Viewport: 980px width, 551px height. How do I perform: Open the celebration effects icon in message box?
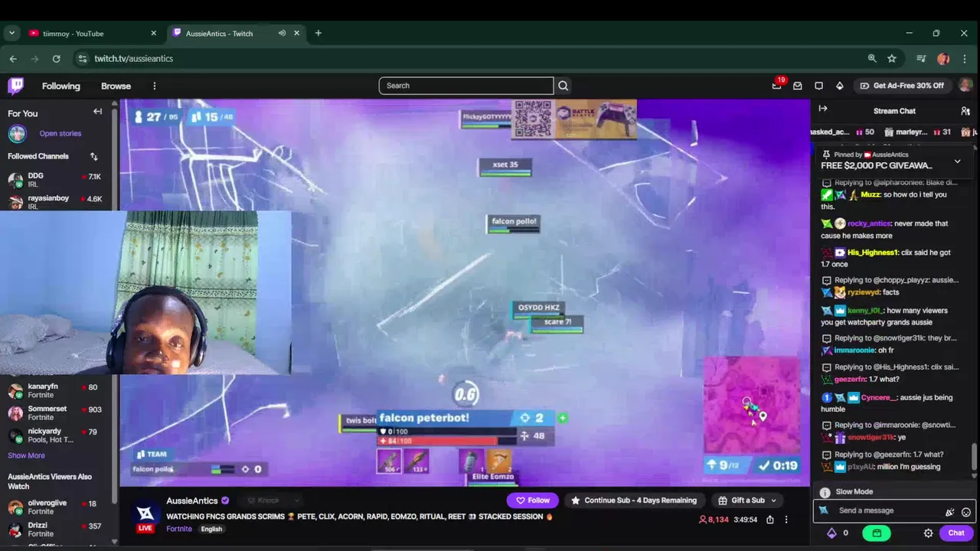point(949,512)
